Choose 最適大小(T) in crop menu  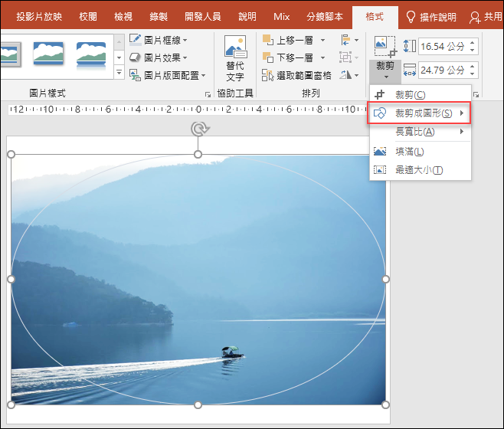pyautogui.click(x=420, y=169)
